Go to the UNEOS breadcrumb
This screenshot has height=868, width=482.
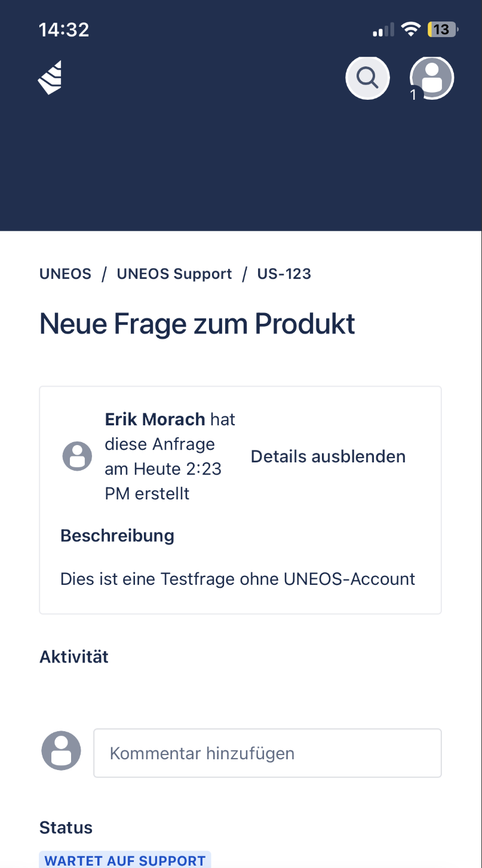click(x=65, y=274)
